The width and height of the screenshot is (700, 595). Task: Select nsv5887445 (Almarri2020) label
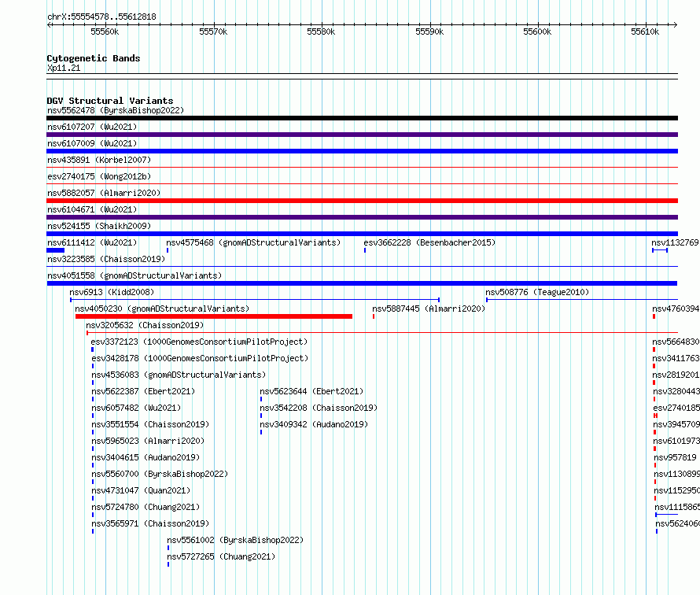click(429, 309)
